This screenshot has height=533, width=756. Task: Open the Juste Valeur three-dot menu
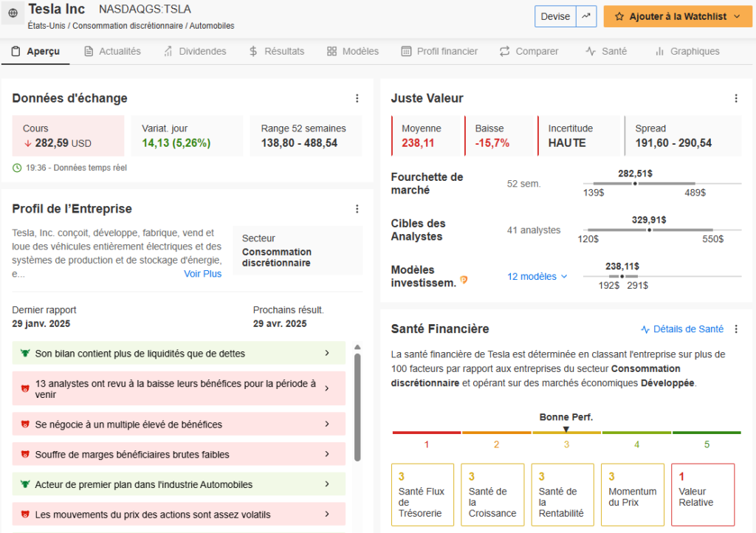[x=735, y=98]
